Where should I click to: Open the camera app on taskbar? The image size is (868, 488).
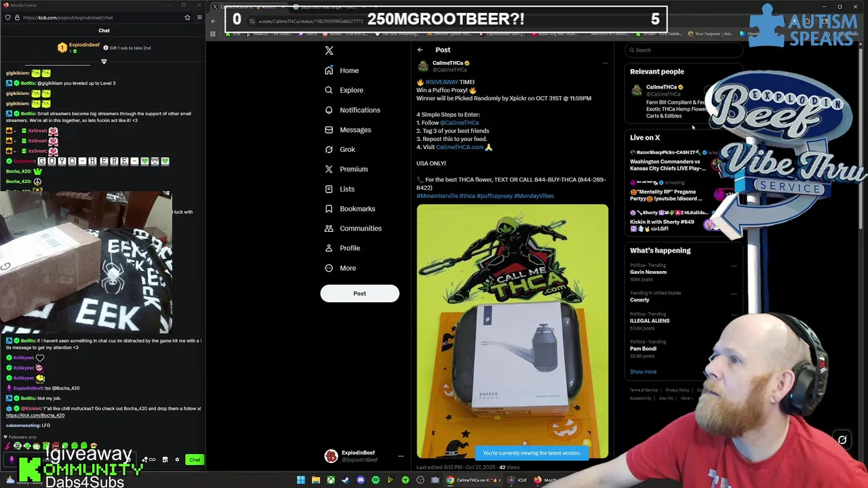click(x=435, y=480)
